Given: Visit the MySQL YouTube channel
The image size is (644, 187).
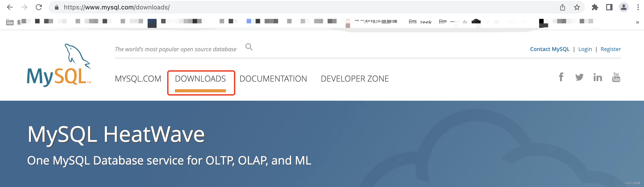Looking at the screenshot, I should (x=616, y=77).
